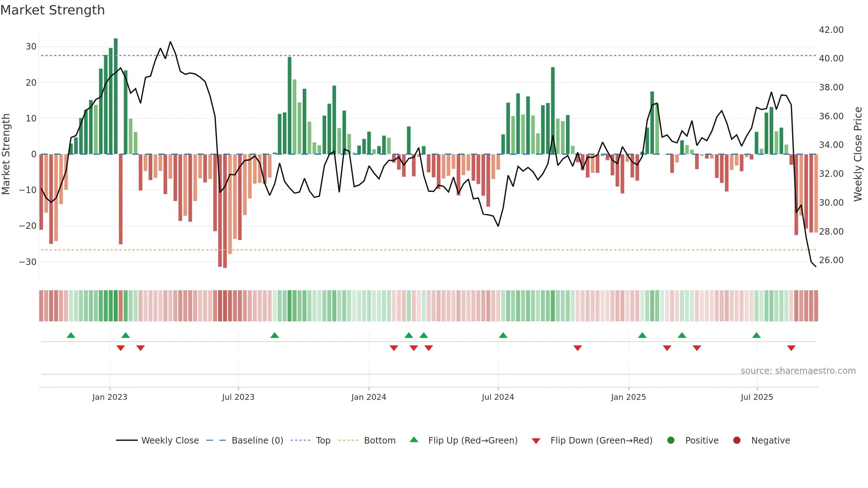Click the green flip-up marker just after Jul 2024
Viewport: 868px width, 488px height.
point(503,335)
